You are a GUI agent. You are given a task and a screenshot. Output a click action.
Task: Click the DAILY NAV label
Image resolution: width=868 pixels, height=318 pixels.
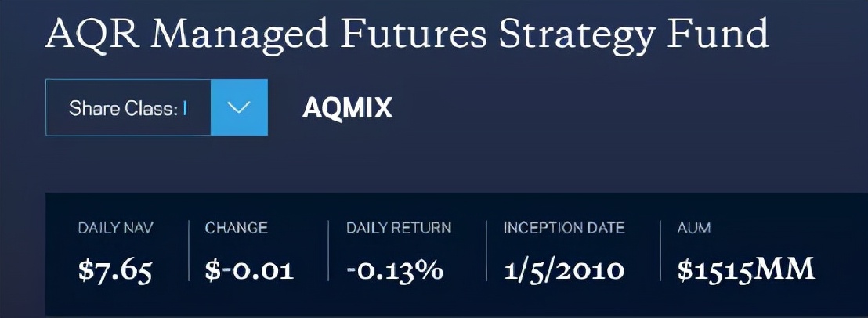pos(116,228)
